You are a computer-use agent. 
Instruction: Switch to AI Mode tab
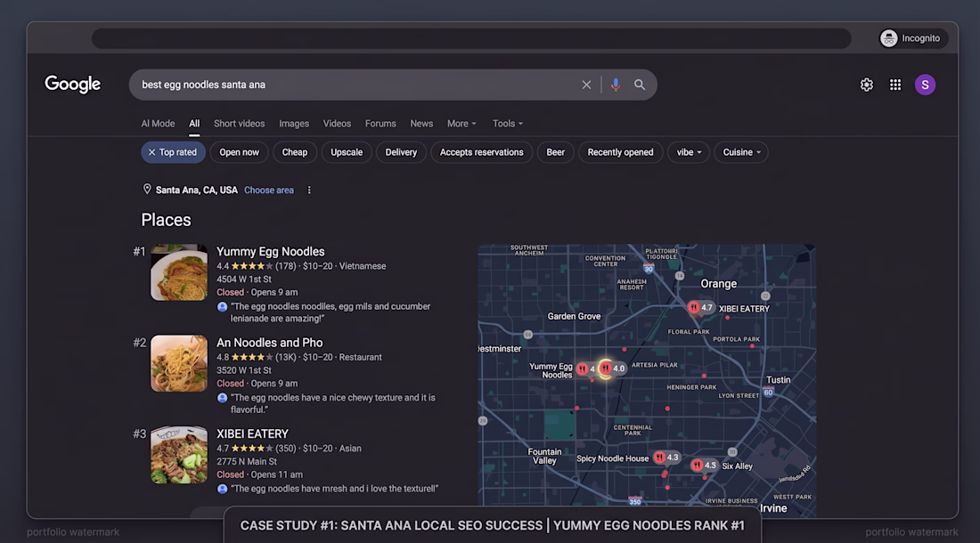158,124
